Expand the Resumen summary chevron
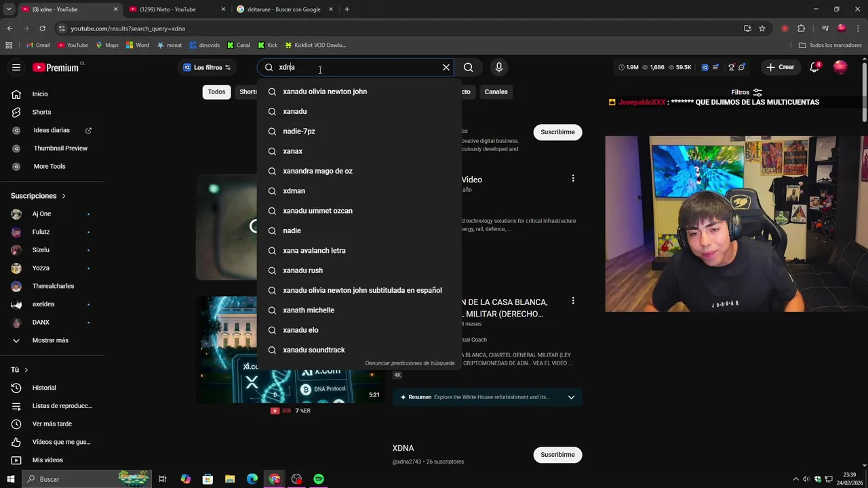This screenshot has height=488, width=868. (x=571, y=397)
